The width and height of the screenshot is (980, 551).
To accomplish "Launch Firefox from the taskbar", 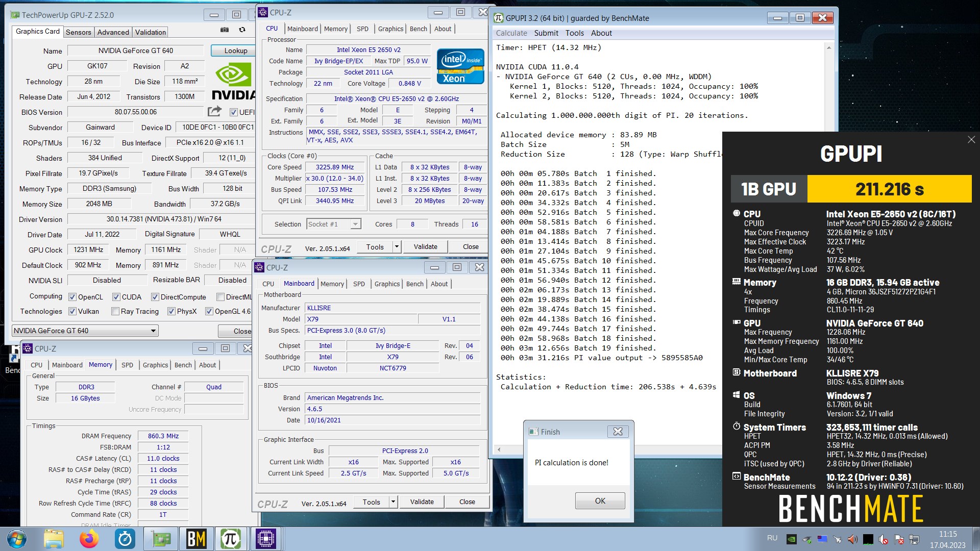I will pos(89,539).
